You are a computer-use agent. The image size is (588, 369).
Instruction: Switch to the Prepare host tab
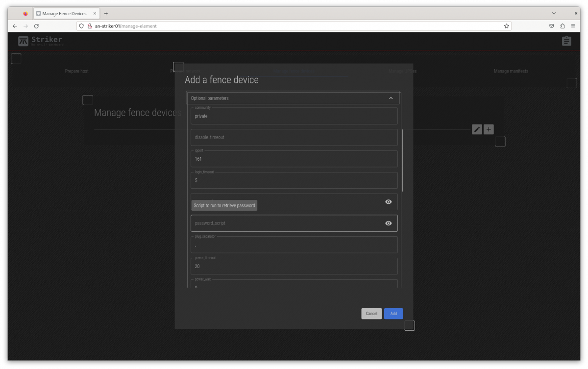point(77,71)
